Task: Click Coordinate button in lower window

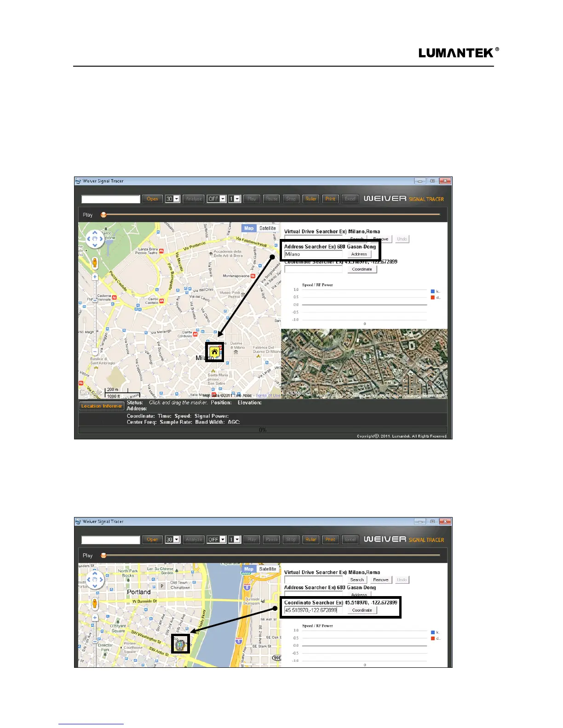Action: coord(362,610)
